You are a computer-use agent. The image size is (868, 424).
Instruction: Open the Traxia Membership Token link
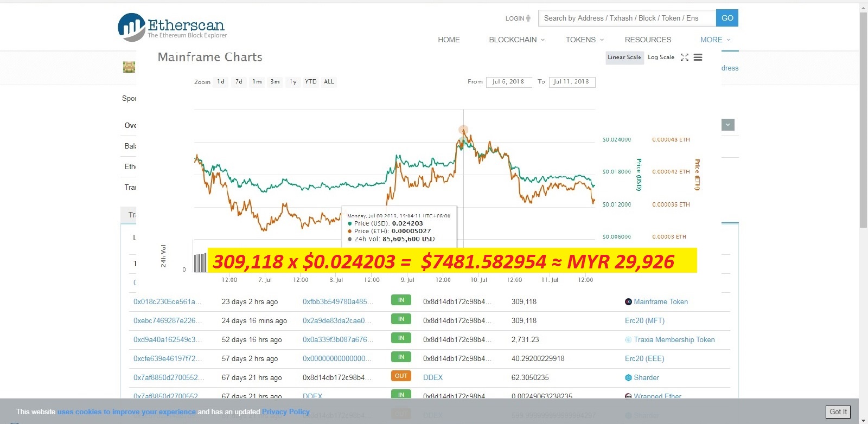click(x=674, y=340)
